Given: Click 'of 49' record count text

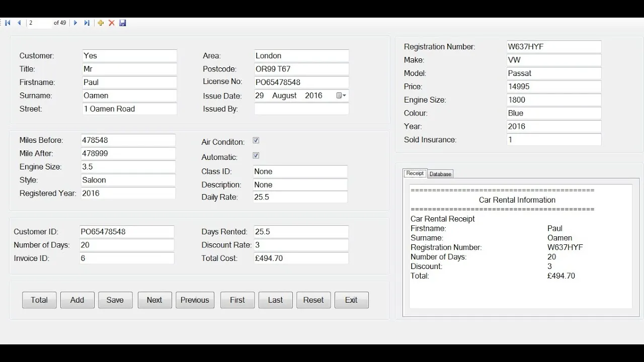Looking at the screenshot, I should 60,23.
